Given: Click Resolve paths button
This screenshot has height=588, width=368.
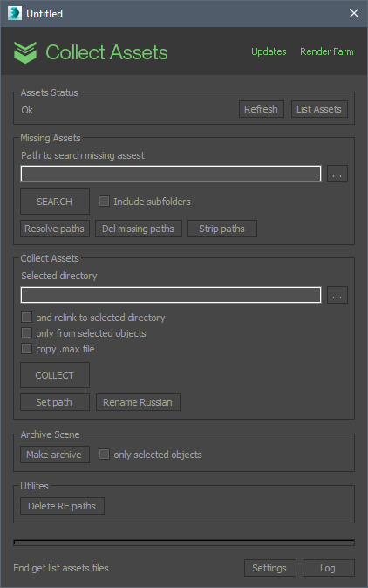Looking at the screenshot, I should tap(55, 229).
